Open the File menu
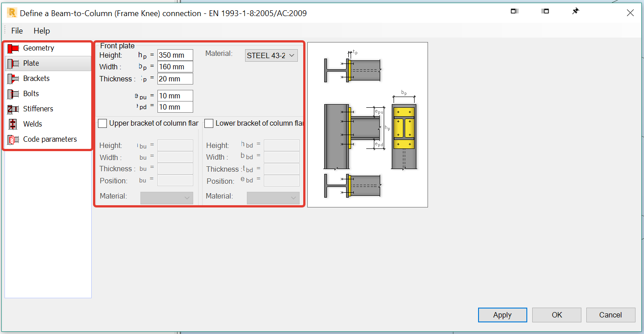 (17, 31)
